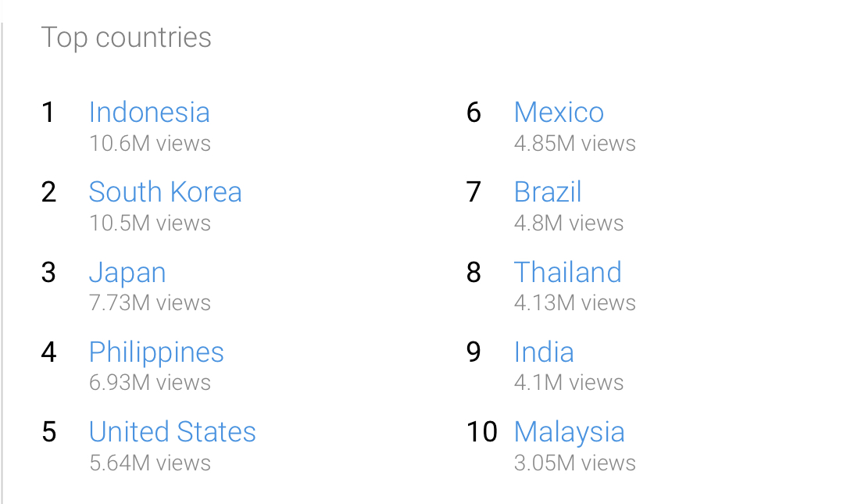Screen dimensions: 847x504
Task: Click the 6.93M views text under Philippines
Action: coord(150,383)
